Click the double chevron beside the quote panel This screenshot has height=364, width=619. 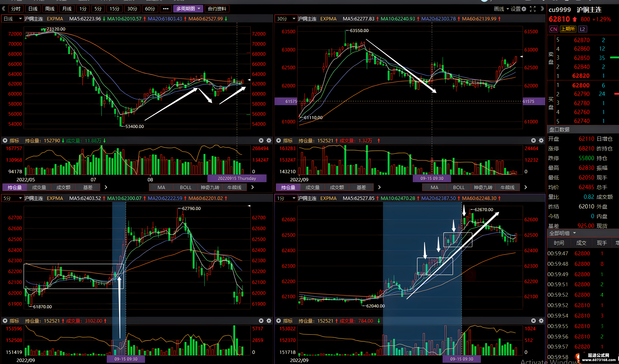(542, 9)
